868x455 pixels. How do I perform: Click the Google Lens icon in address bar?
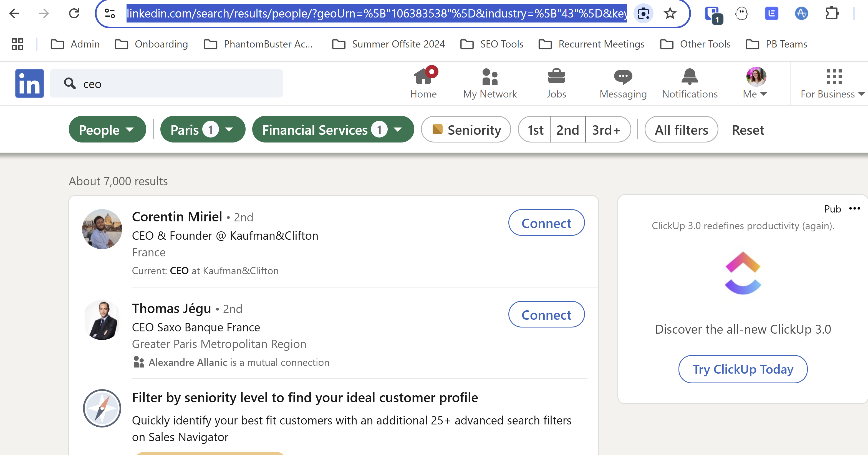(643, 14)
